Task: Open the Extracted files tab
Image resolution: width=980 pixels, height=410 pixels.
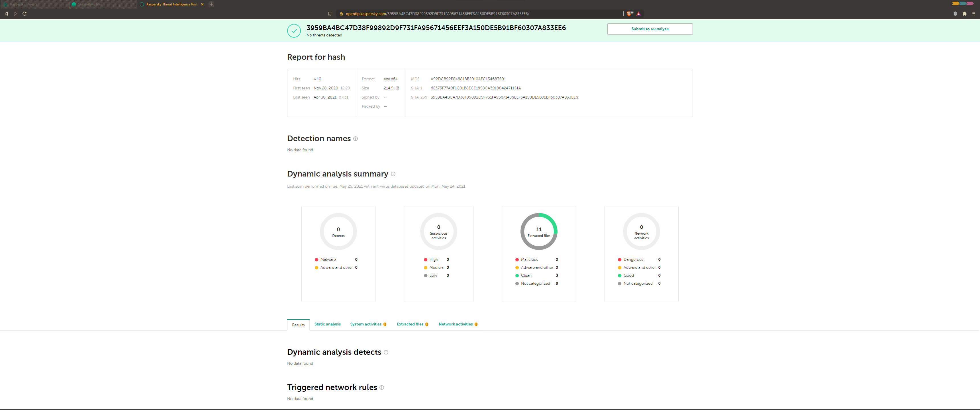Action: tap(410, 324)
